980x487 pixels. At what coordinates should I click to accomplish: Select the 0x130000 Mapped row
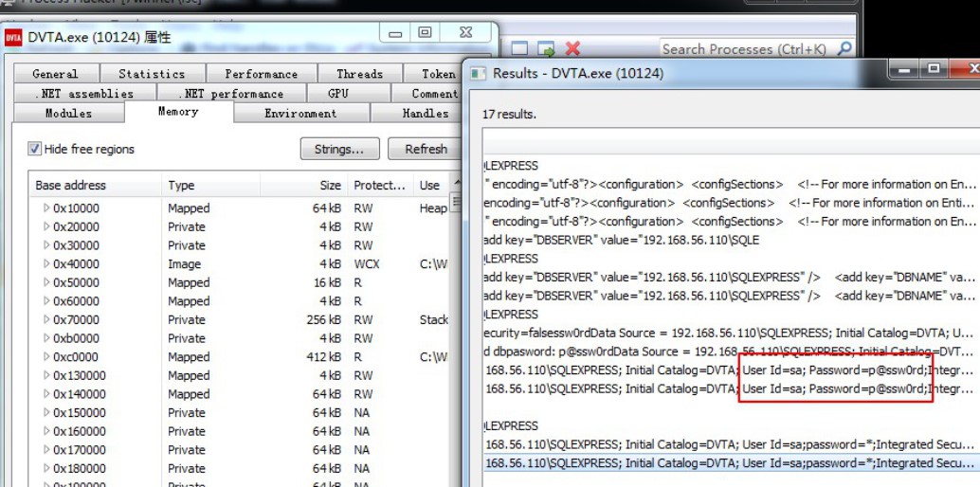pyautogui.click(x=241, y=375)
